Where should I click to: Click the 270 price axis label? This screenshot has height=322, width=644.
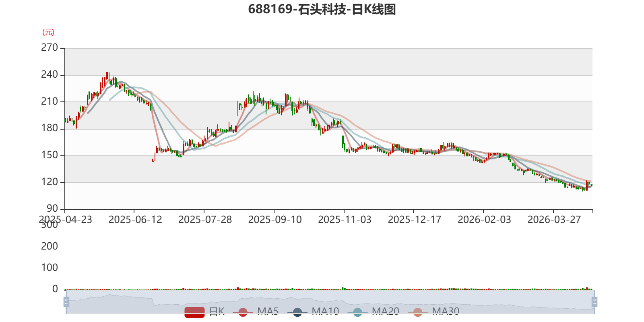point(50,47)
